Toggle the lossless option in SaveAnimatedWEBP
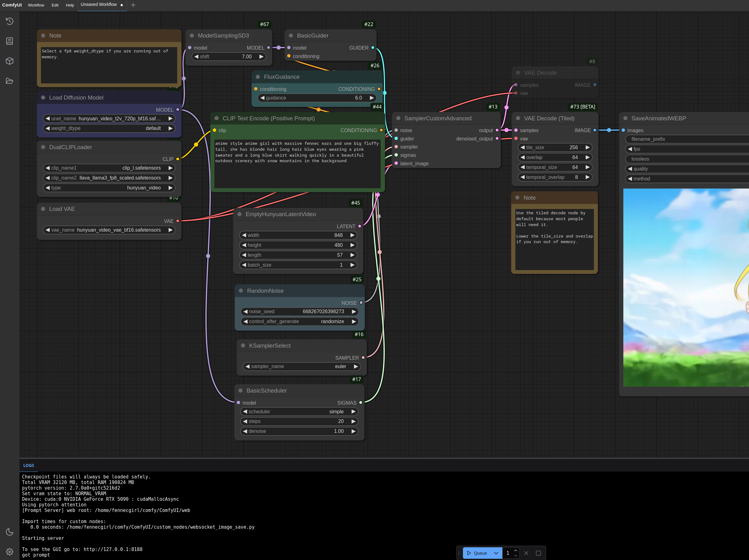 (687, 159)
